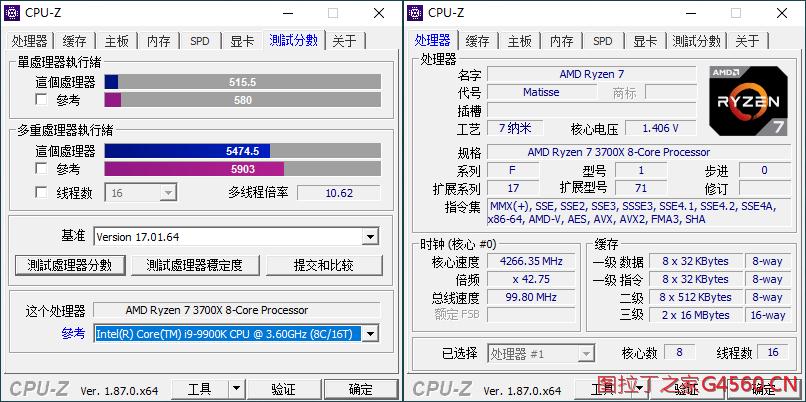Tick the 參考 checkbox under single-thread score
This screenshot has height=402, width=806.
pos(41,99)
